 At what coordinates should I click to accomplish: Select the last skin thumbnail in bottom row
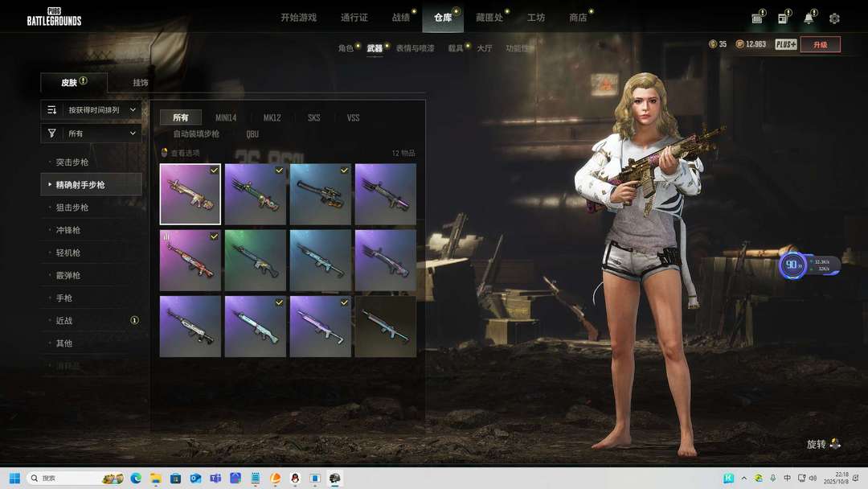tap(386, 327)
